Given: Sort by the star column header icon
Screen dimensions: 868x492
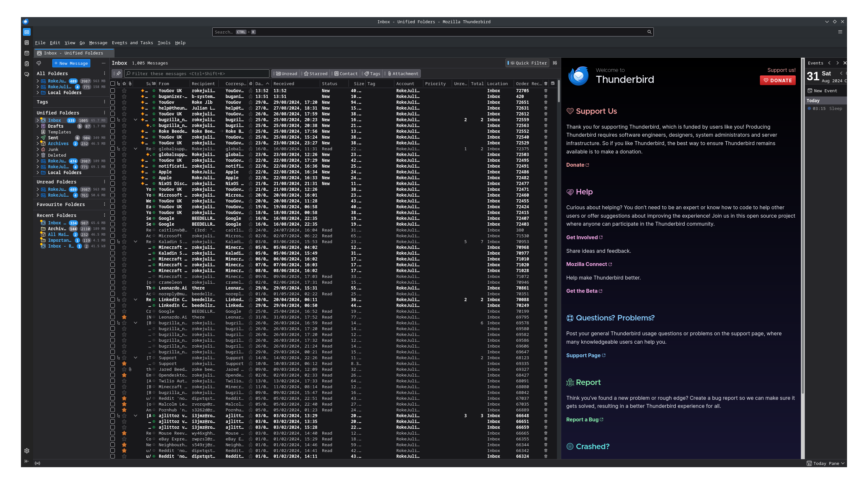Looking at the screenshot, I should coord(125,84).
